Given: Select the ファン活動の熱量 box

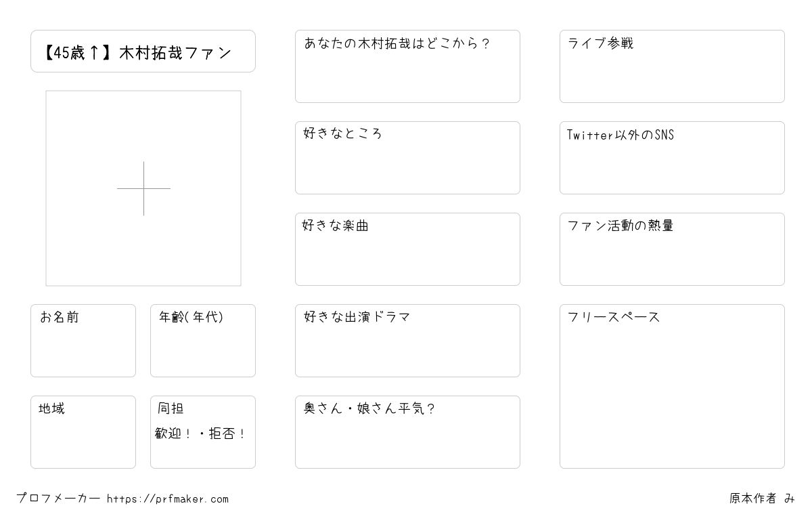Looking at the screenshot, I should click(672, 249).
